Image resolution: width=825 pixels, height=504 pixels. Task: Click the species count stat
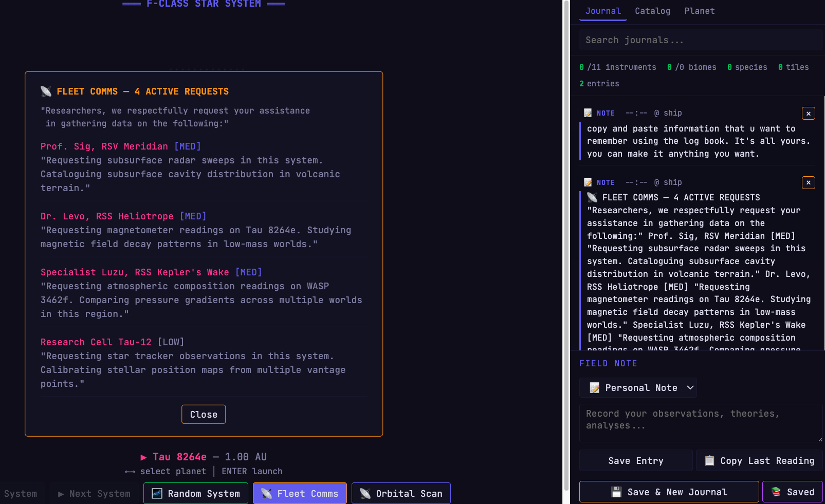(x=747, y=67)
